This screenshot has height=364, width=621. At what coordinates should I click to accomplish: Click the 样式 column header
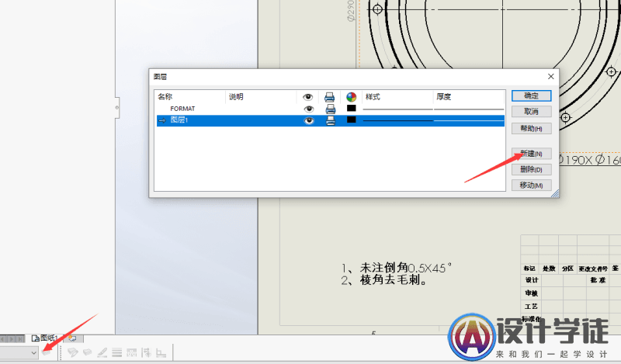(373, 97)
